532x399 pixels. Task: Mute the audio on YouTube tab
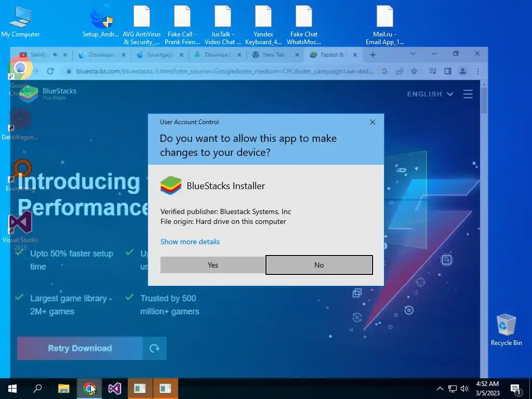point(55,55)
